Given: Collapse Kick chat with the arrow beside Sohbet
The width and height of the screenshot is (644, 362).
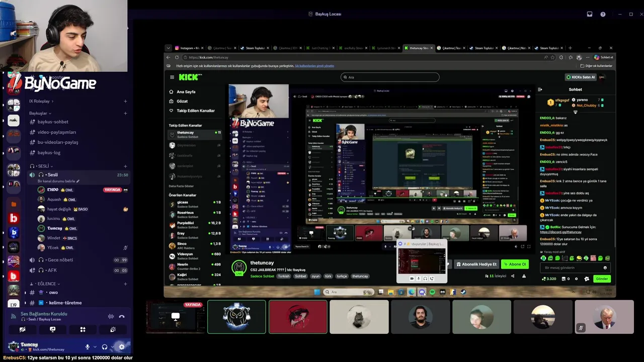Looking at the screenshot, I should pyautogui.click(x=540, y=89).
